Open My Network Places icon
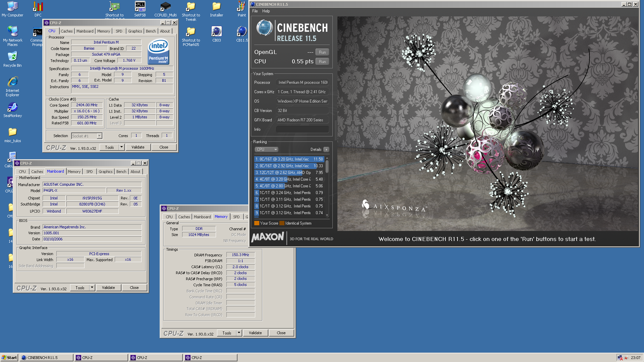Image resolution: width=644 pixels, height=362 pixels. click(x=12, y=36)
